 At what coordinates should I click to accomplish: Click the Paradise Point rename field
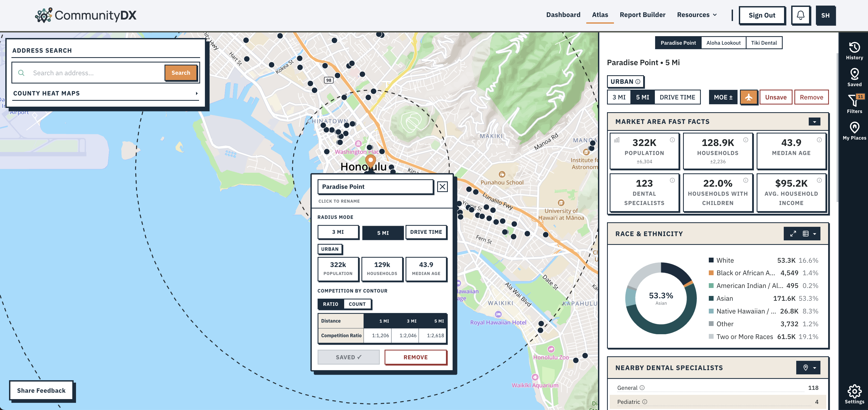point(375,187)
